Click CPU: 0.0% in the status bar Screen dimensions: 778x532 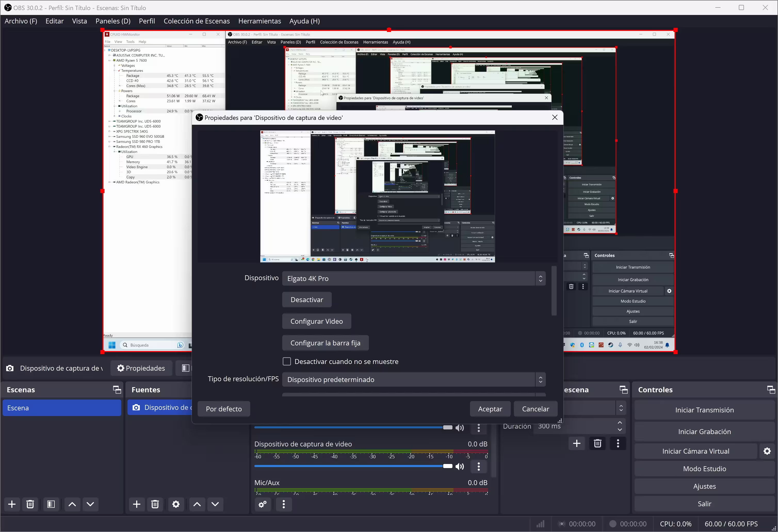(676, 524)
